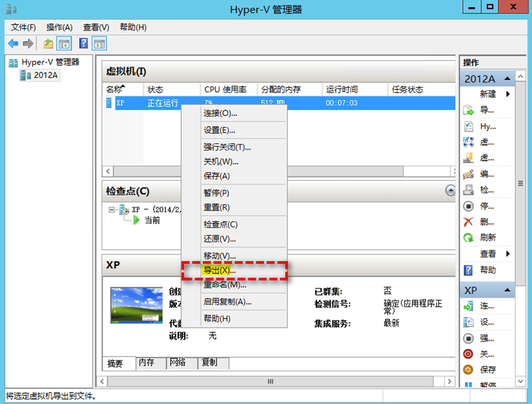Switch to the 摘要 tab
This screenshot has height=404, width=532.
pyautogui.click(x=119, y=363)
